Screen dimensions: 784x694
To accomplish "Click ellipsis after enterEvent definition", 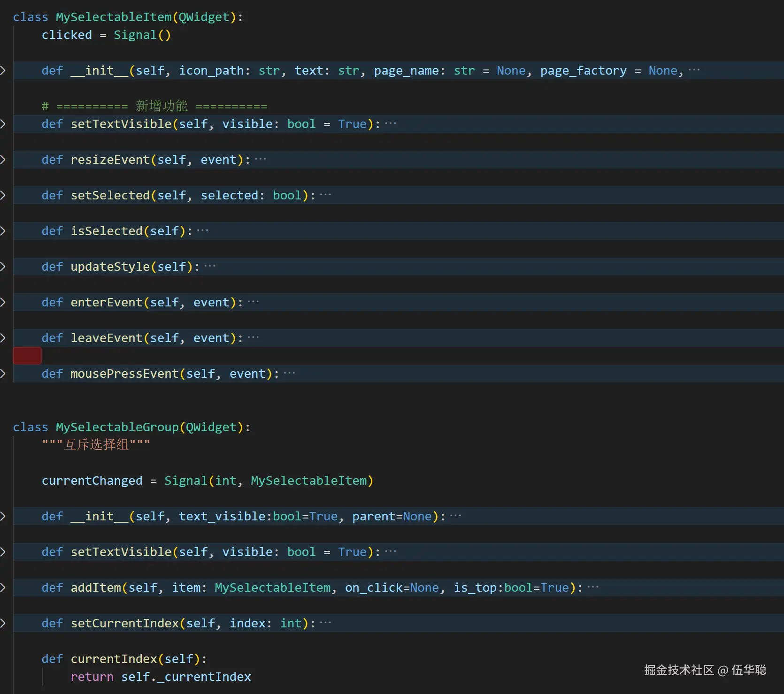I will point(253,302).
